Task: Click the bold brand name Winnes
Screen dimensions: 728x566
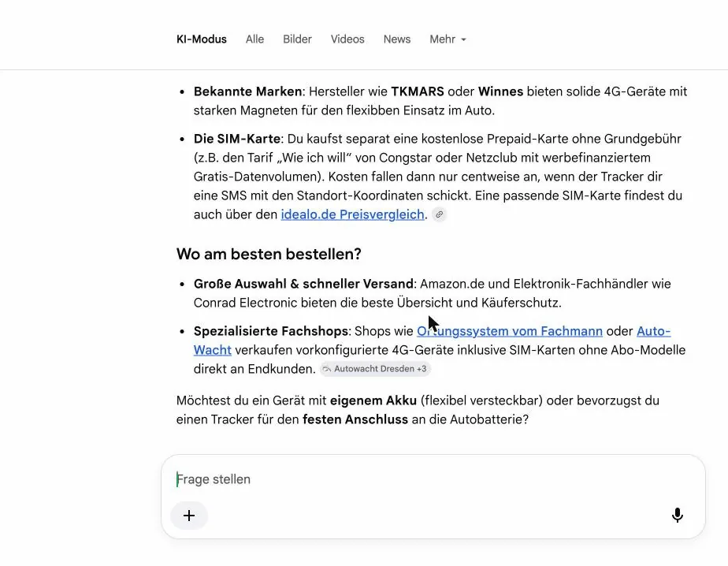Action: (x=500, y=91)
